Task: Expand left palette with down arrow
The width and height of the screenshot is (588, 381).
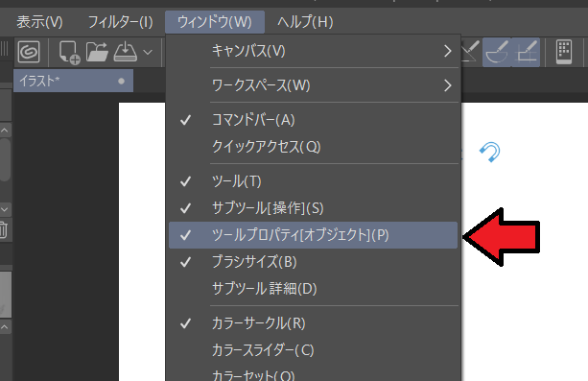Action: (x=5, y=209)
